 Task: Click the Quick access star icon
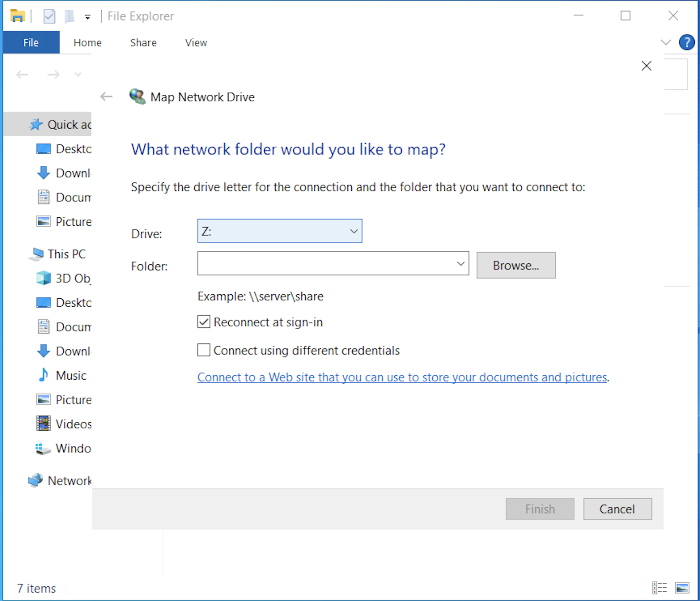(x=36, y=125)
